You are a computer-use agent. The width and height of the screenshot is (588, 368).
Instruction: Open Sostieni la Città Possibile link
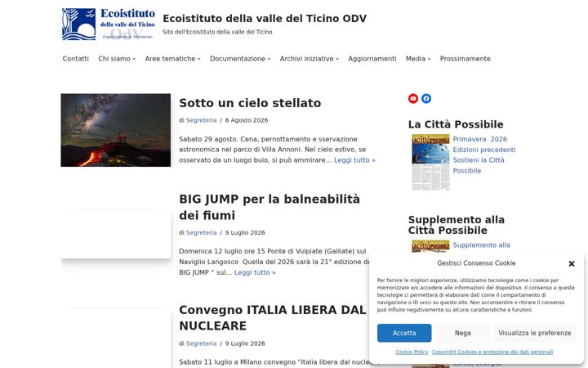tap(479, 165)
